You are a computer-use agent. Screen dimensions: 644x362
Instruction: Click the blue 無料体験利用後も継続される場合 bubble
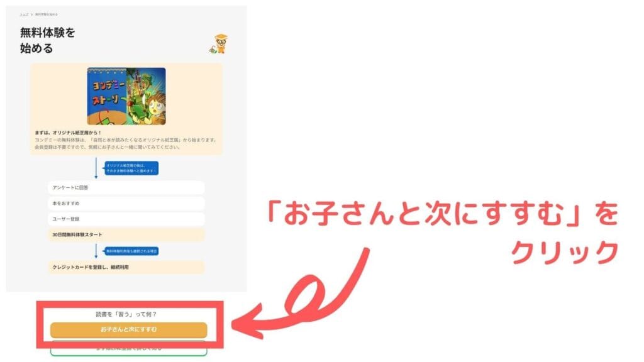click(131, 251)
